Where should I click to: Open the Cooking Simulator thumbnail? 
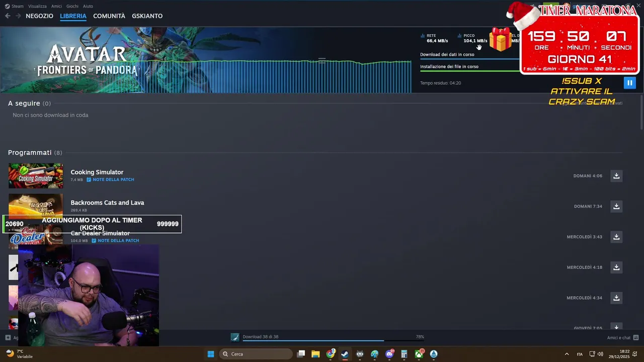coord(36,175)
